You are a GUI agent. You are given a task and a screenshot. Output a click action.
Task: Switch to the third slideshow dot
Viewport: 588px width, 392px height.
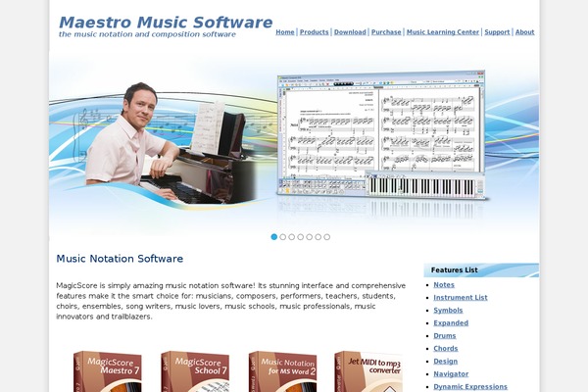tap(292, 237)
